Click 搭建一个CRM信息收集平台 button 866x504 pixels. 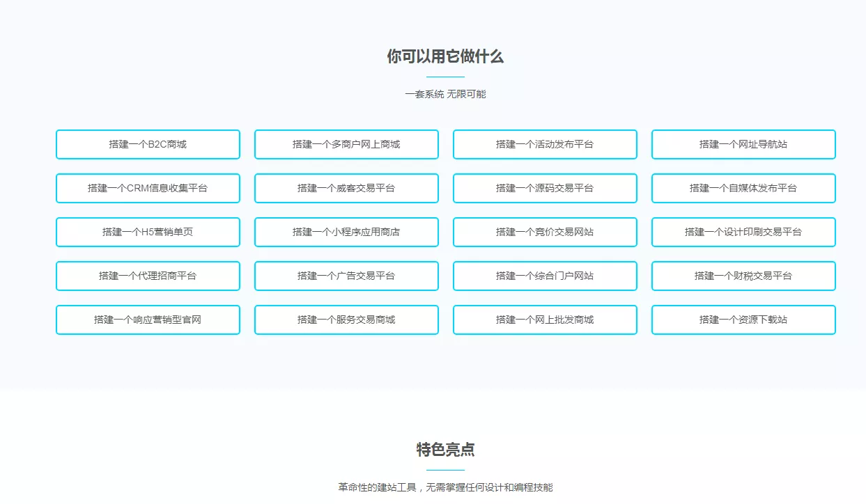(148, 188)
